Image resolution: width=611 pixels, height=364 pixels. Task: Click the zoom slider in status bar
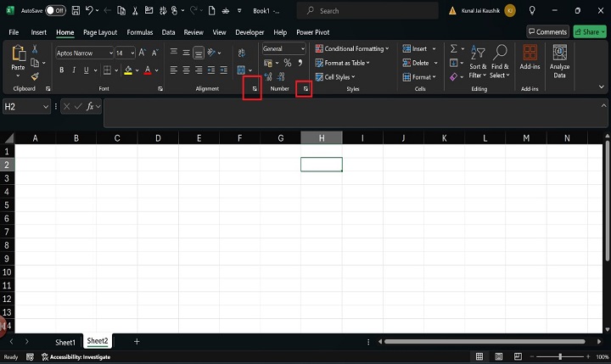pos(560,356)
